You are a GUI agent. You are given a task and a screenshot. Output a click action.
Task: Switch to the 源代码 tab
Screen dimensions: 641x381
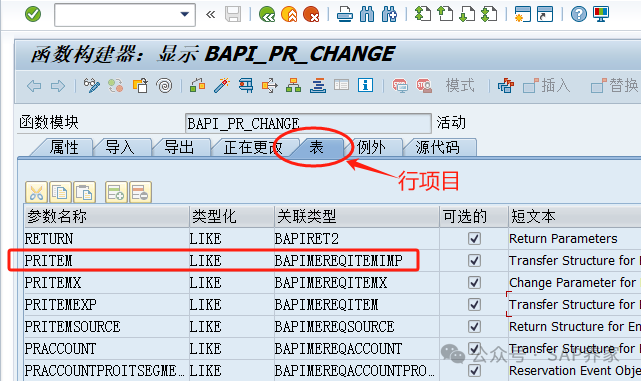(438, 147)
